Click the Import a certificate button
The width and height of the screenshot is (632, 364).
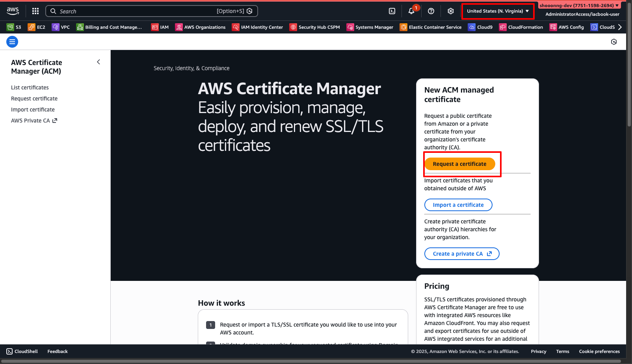point(458,205)
